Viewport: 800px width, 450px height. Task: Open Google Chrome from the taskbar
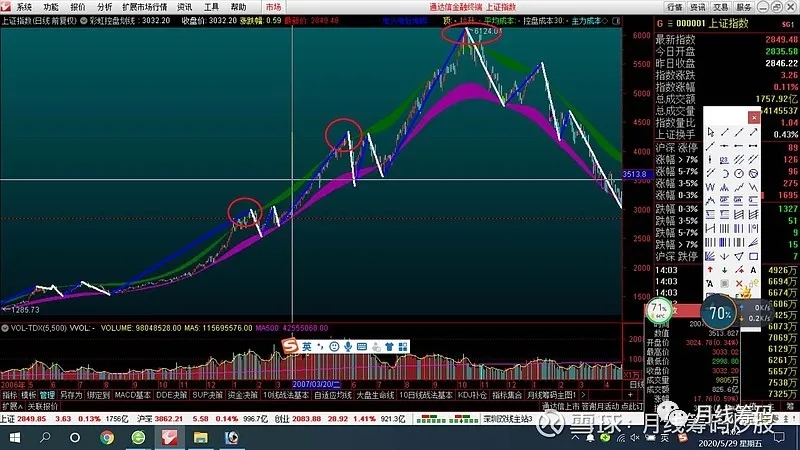[x=107, y=438]
